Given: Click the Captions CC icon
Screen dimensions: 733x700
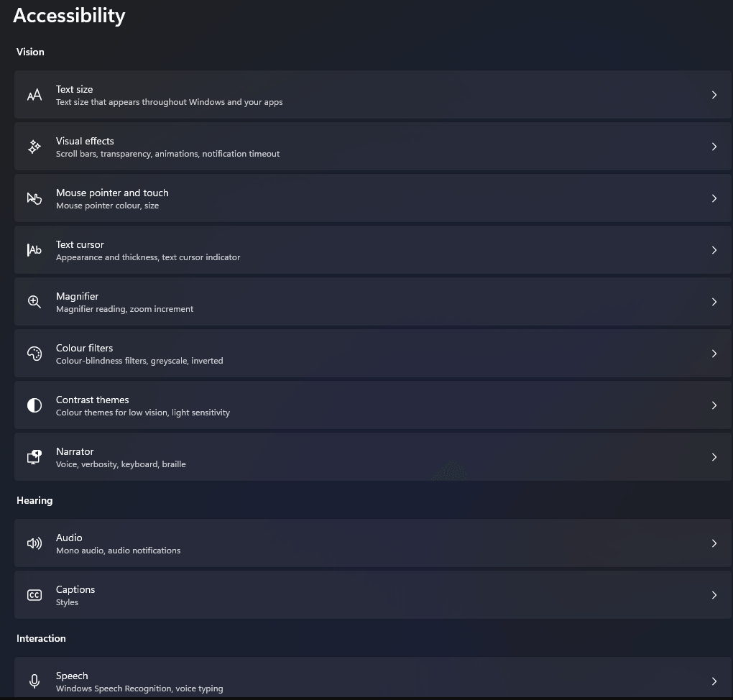Looking at the screenshot, I should click(34, 595).
